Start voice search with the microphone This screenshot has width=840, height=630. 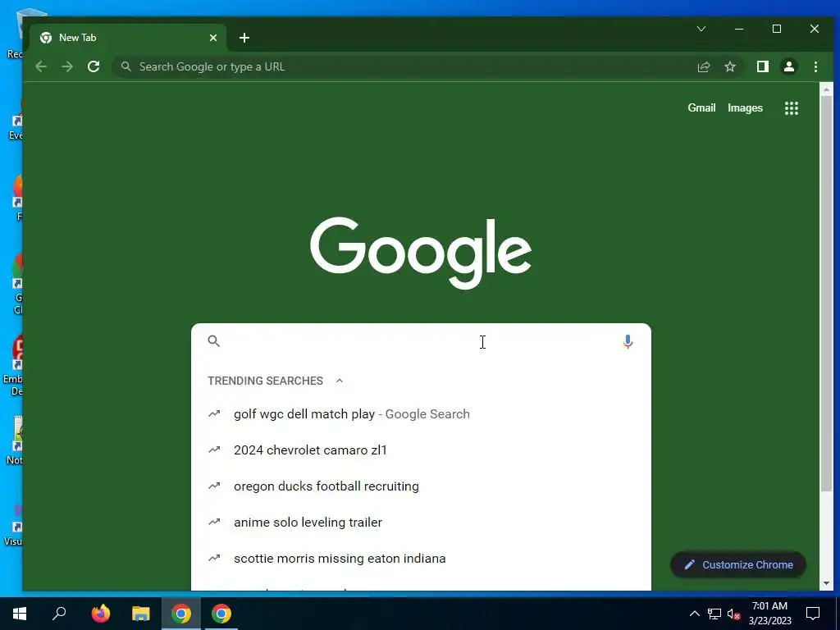click(628, 341)
